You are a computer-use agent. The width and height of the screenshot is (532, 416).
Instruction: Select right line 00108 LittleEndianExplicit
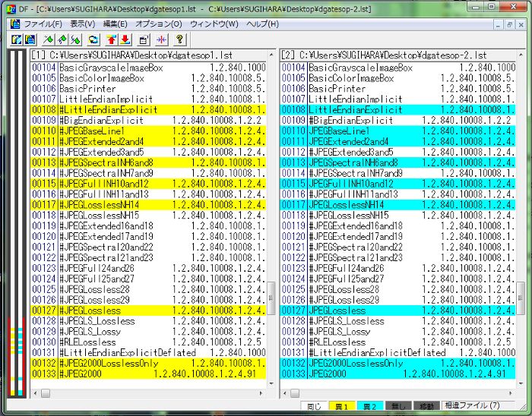click(x=397, y=110)
